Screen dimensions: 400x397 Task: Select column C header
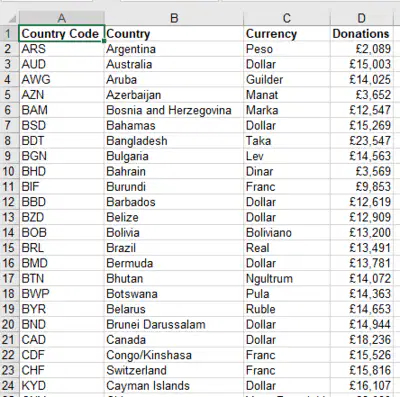pos(287,18)
